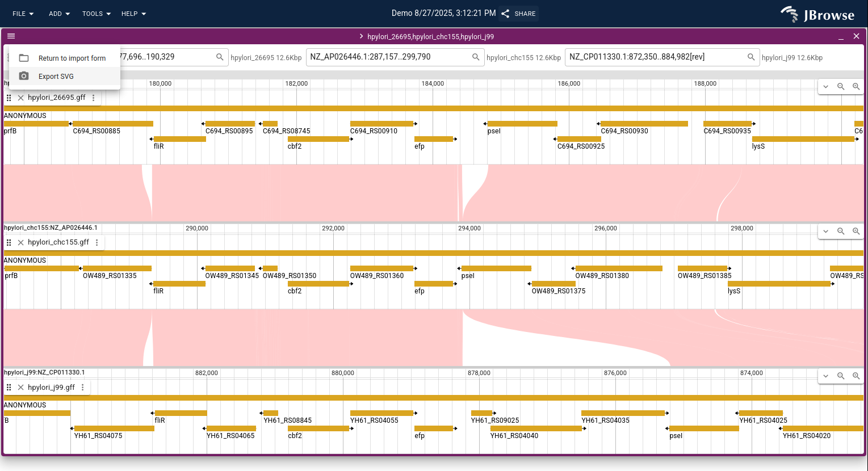868x471 pixels.
Task: Close the hpylori_j99.gff track
Action: [20, 387]
